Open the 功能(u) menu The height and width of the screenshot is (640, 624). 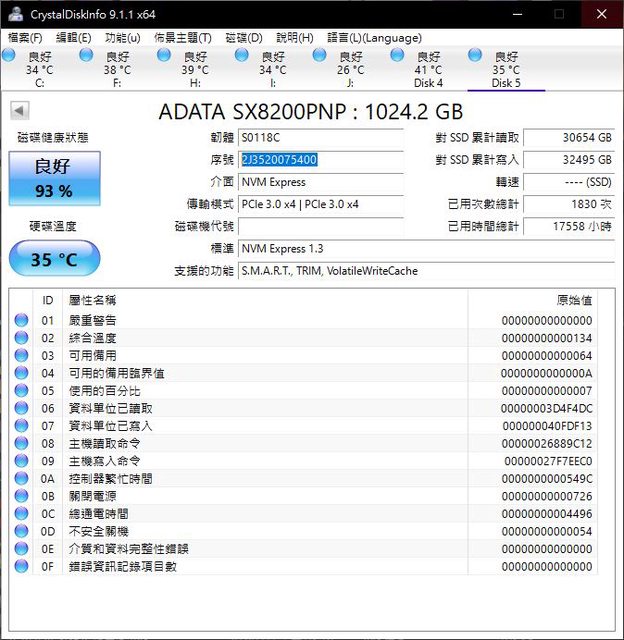pyautogui.click(x=122, y=38)
